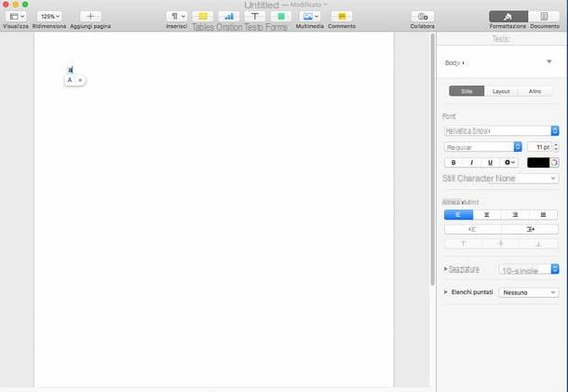Image resolution: width=568 pixels, height=392 pixels.
Task: Open the Regular typeface dropdown
Action: pos(483,147)
